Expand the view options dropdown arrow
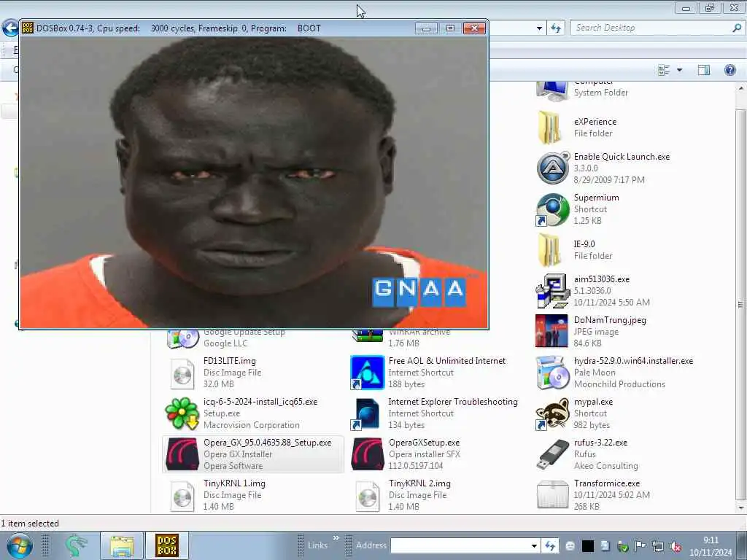Viewport: 747px width, 560px height. (x=680, y=70)
